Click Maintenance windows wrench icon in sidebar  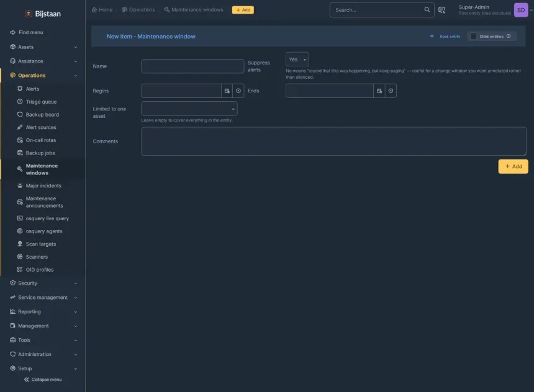(20, 169)
